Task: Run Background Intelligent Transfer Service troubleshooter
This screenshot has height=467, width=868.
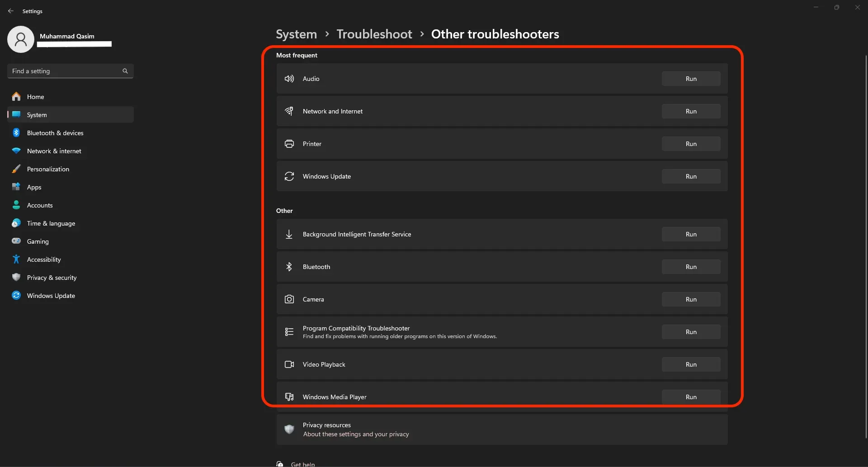Action: coord(691,234)
